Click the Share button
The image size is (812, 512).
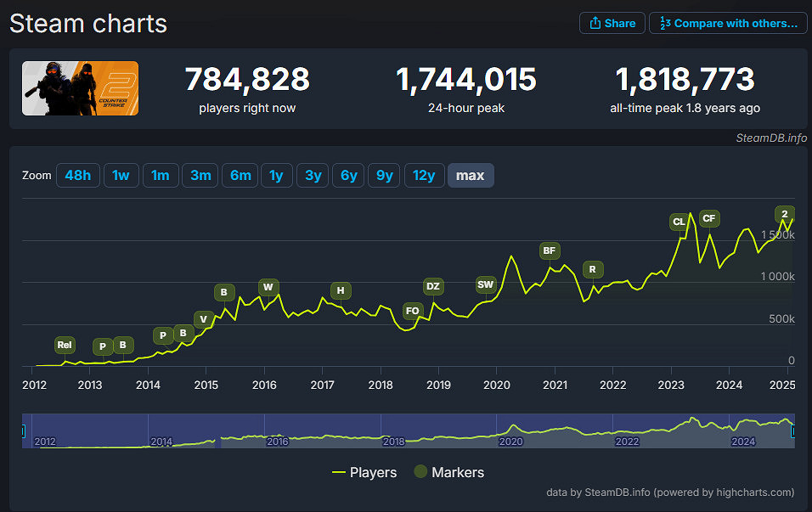[x=612, y=23]
